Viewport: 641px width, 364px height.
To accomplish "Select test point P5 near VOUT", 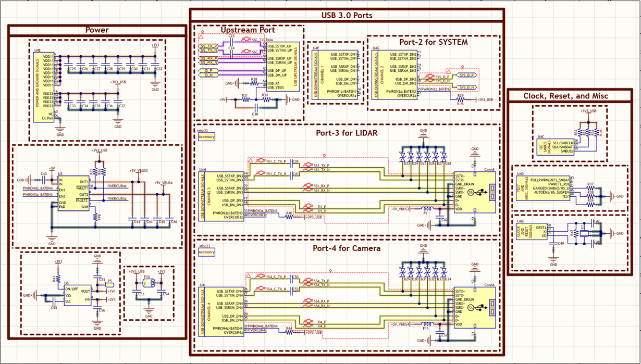I will point(109,285).
